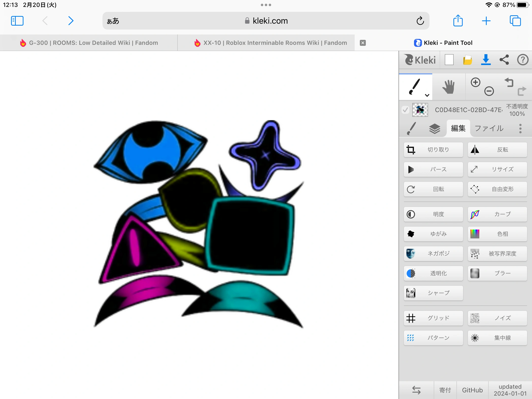The image size is (532, 399).
Task: Open the GitHub link
Action: coord(472,390)
